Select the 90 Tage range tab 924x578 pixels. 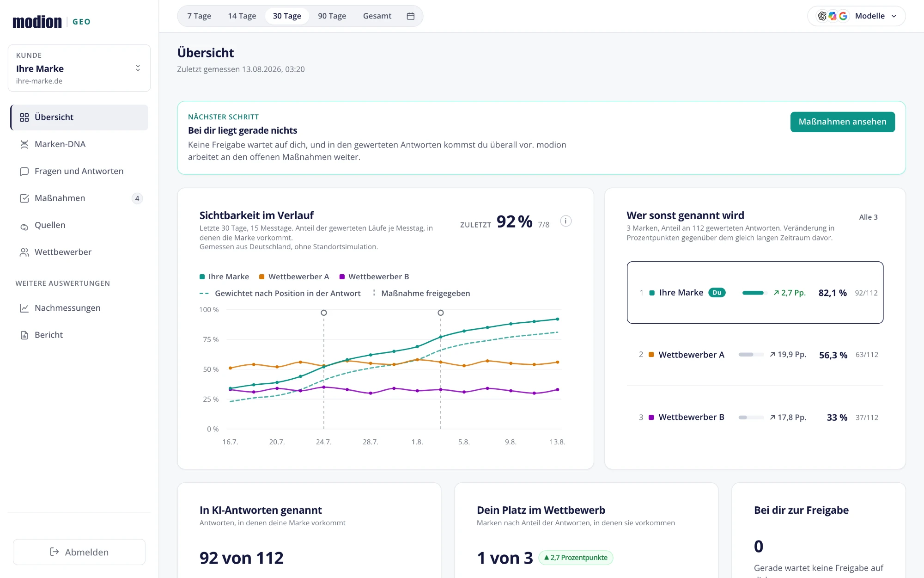click(332, 16)
